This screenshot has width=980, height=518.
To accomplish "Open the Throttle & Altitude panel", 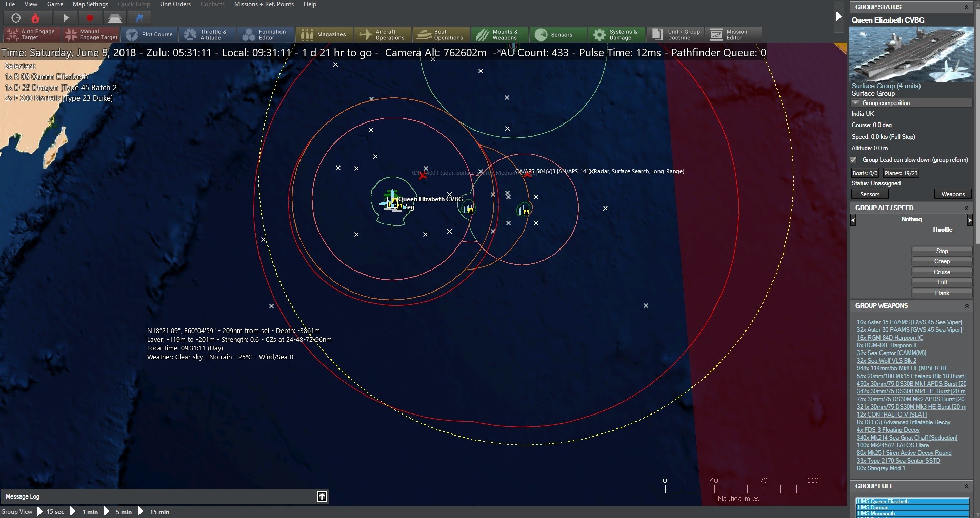I will pos(207,34).
